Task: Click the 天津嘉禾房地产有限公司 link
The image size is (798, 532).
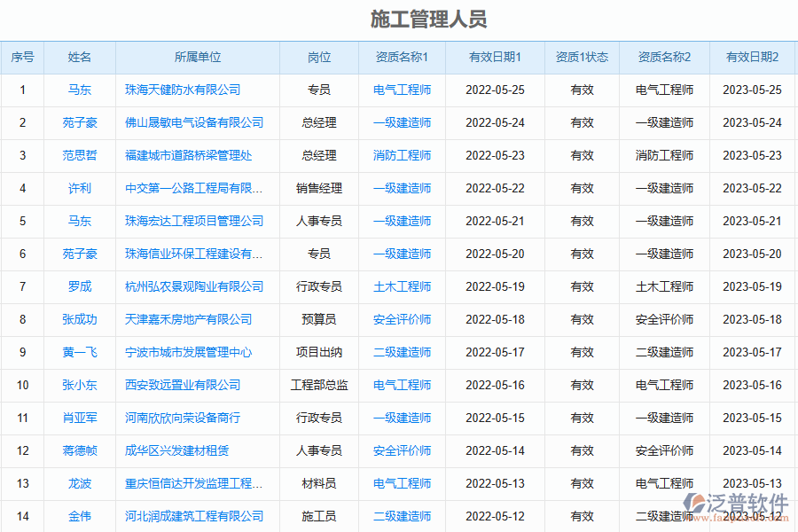Action: click(x=188, y=319)
